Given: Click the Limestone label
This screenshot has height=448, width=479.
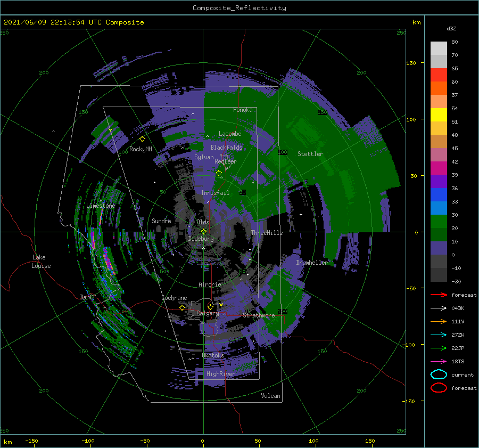Looking at the screenshot, I should (x=101, y=206).
